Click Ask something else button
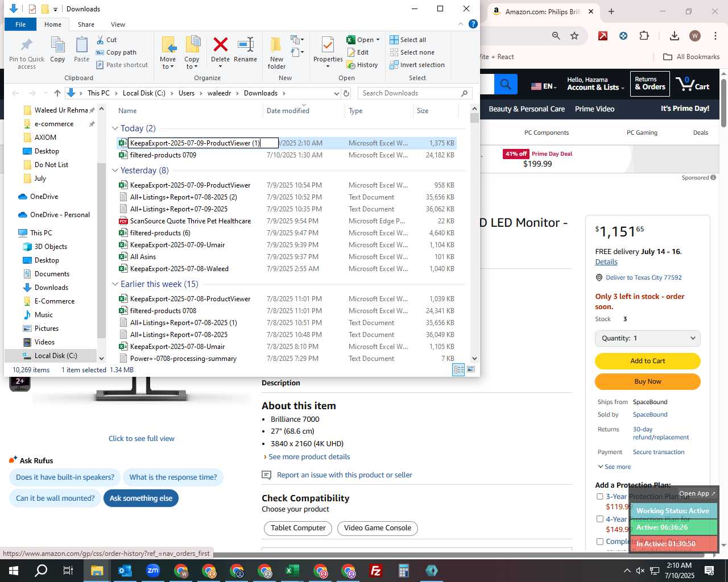 pos(141,498)
